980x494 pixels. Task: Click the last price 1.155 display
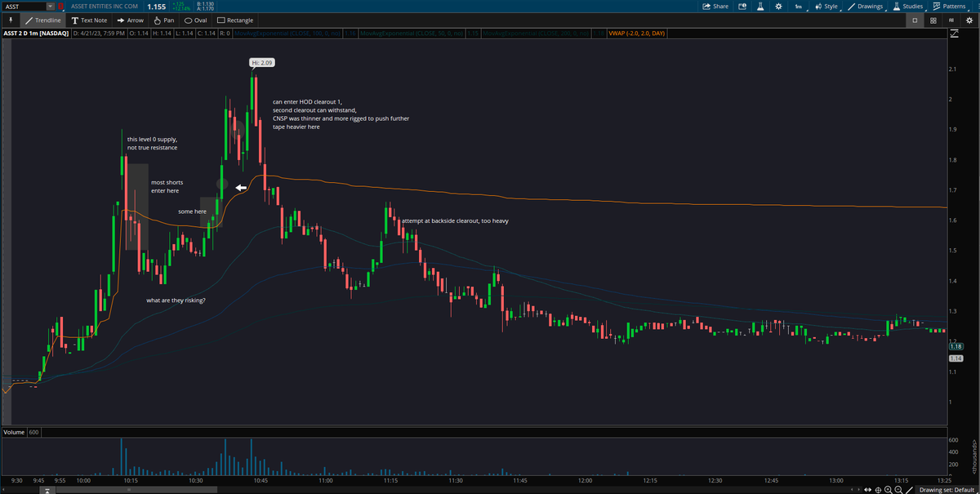pos(157,7)
